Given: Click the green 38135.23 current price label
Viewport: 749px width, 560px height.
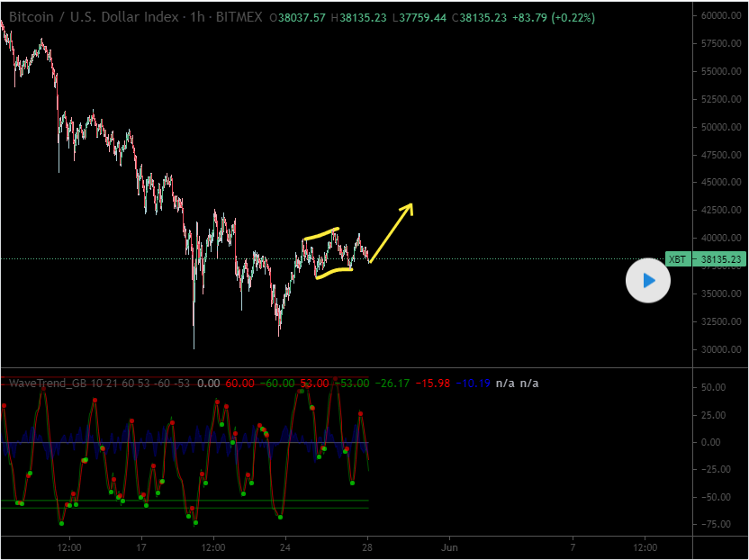Looking at the screenshot, I should point(719,259).
